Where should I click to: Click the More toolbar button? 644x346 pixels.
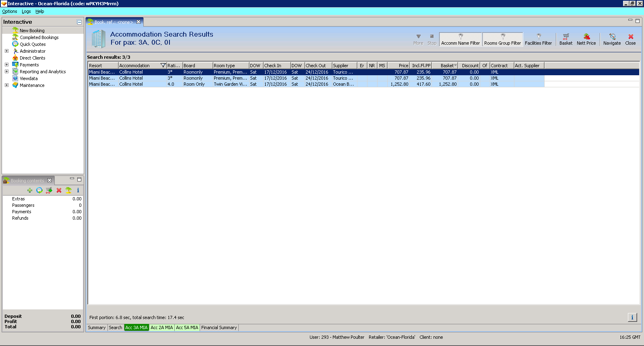418,39
